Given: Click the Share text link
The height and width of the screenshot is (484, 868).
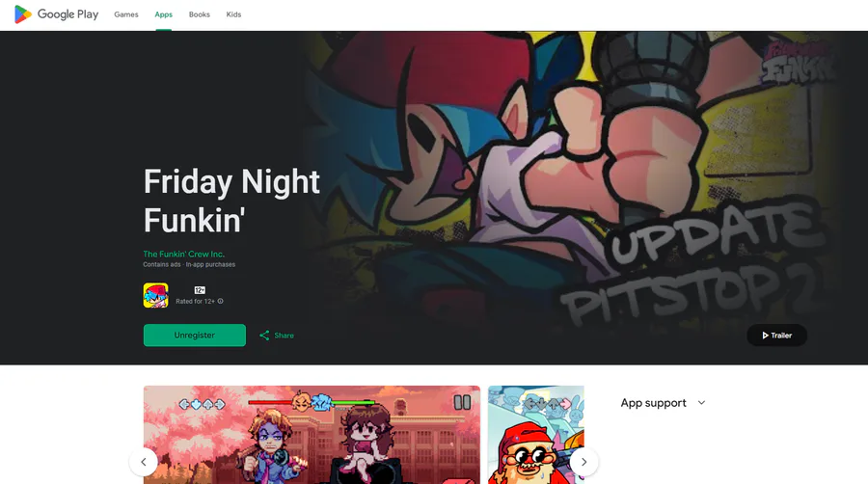Looking at the screenshot, I should (x=284, y=336).
